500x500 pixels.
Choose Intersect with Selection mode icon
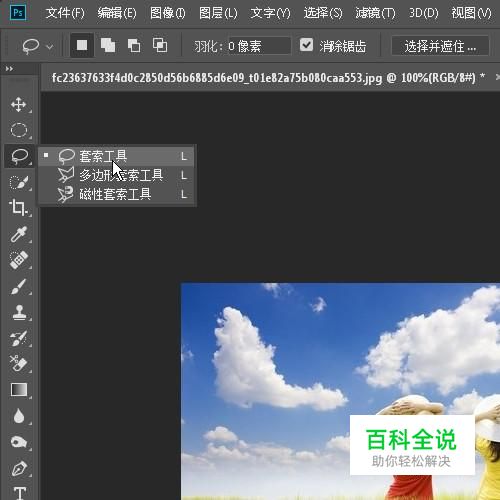160,45
